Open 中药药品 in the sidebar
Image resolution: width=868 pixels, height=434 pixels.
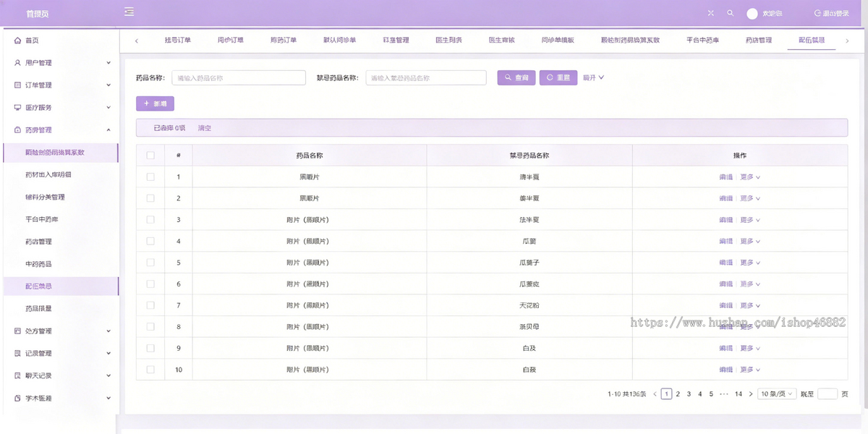click(38, 264)
